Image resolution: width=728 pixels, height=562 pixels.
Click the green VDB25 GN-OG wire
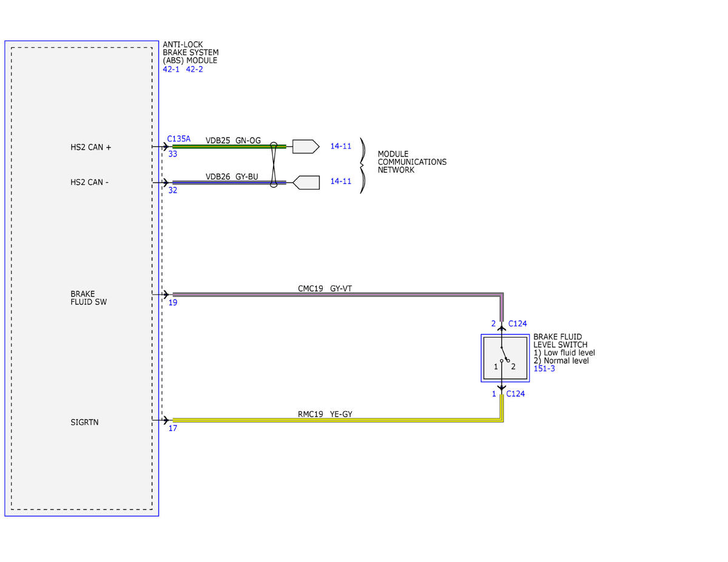pyautogui.click(x=229, y=146)
